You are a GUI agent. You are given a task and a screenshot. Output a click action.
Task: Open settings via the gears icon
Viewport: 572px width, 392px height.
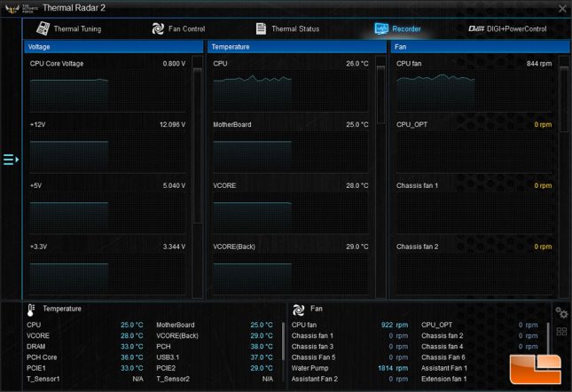tap(561, 313)
